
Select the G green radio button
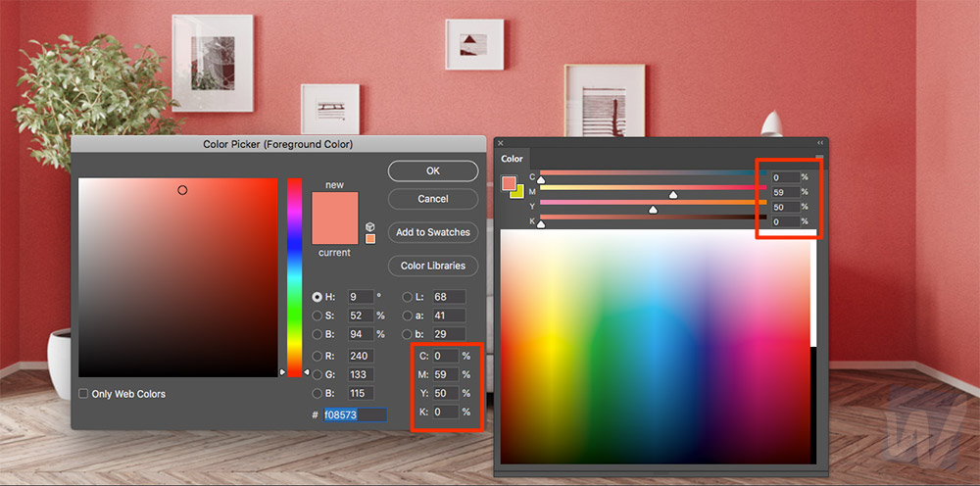[x=318, y=375]
